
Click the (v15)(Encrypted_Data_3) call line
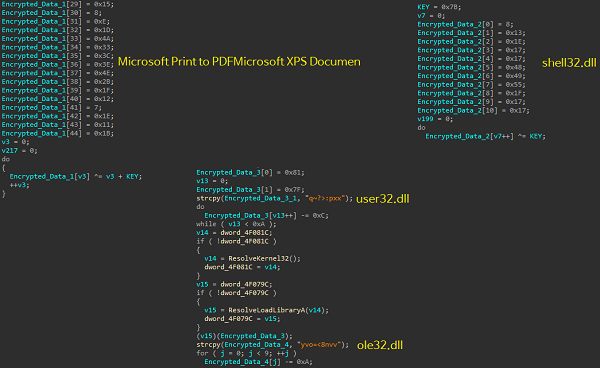click(x=244, y=336)
